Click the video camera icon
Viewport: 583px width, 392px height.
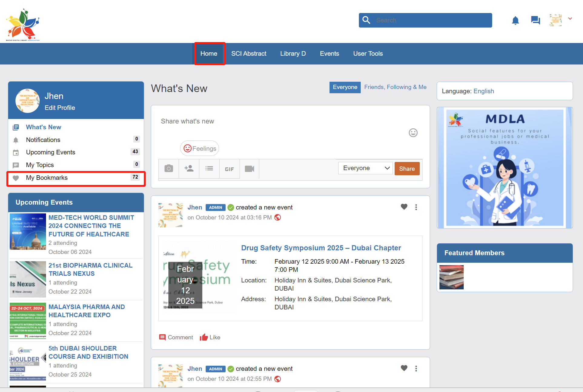[x=250, y=169]
